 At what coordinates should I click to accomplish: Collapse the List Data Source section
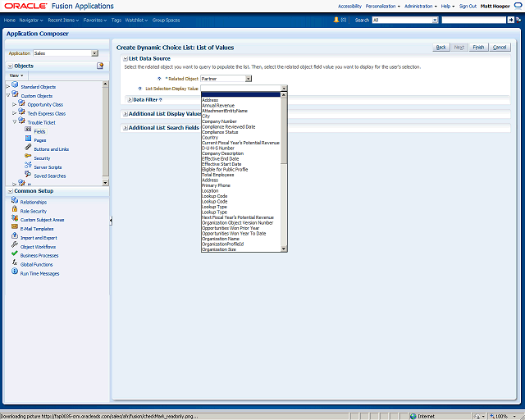click(125, 58)
